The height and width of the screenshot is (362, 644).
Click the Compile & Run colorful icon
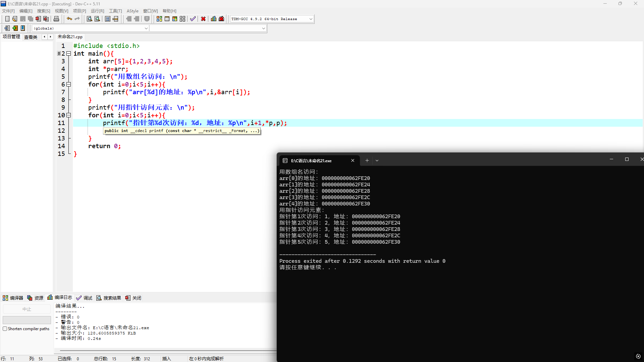(175, 19)
